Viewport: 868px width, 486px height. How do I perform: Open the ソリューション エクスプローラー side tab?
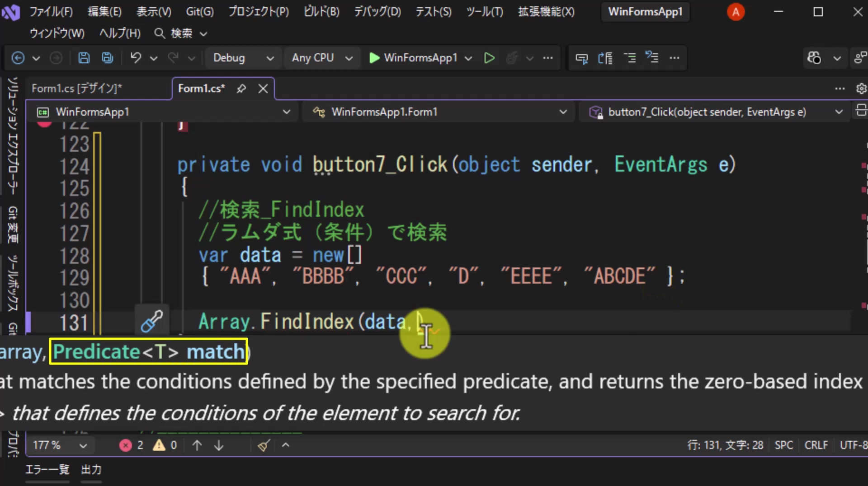coord(13,136)
